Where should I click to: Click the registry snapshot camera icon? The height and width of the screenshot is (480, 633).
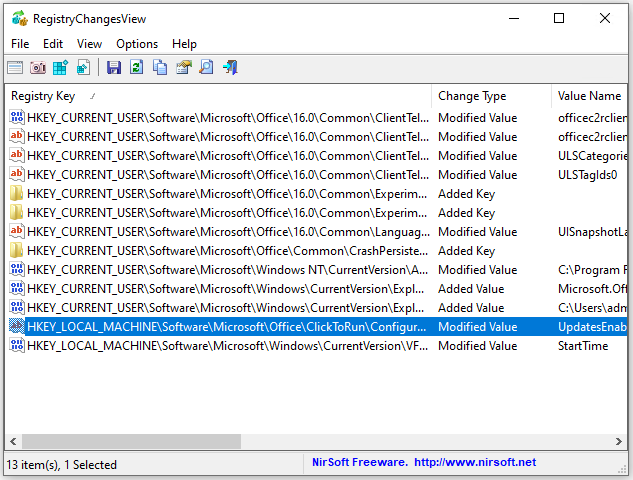click(38, 68)
